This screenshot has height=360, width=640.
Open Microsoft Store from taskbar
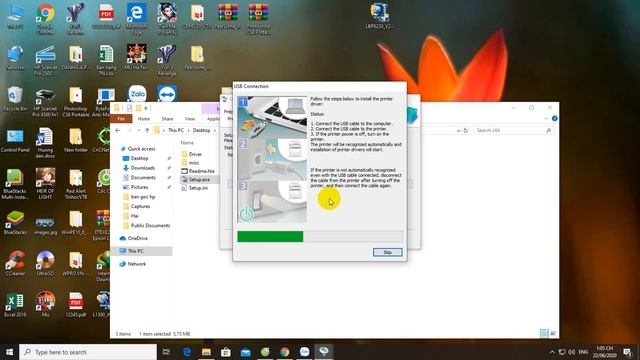226,352
